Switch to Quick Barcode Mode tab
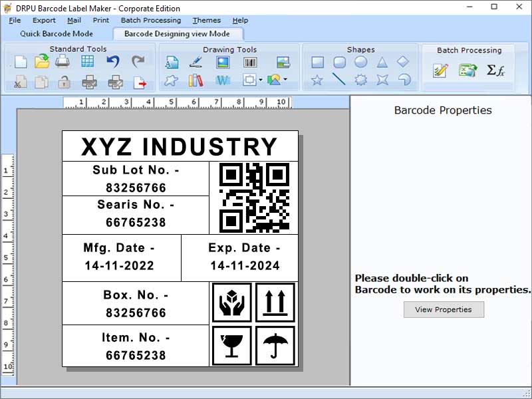Image resolution: width=532 pixels, height=399 pixels. pos(57,33)
